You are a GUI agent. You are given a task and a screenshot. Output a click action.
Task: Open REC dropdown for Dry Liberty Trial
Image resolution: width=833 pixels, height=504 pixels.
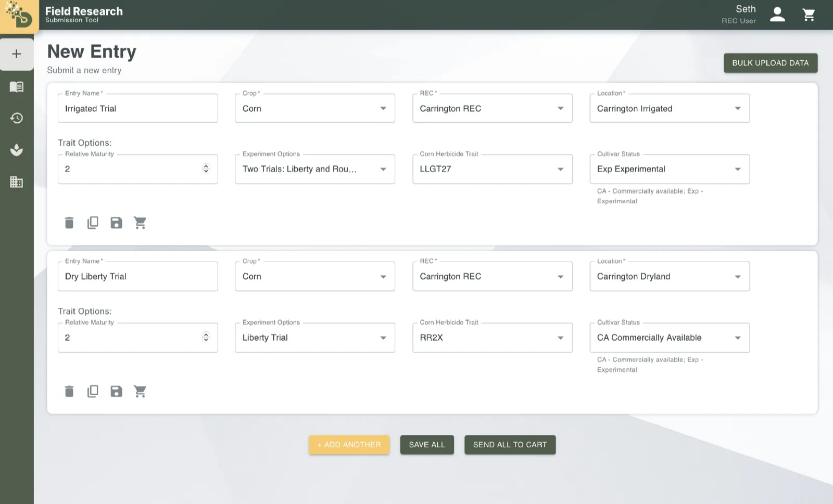point(493,276)
